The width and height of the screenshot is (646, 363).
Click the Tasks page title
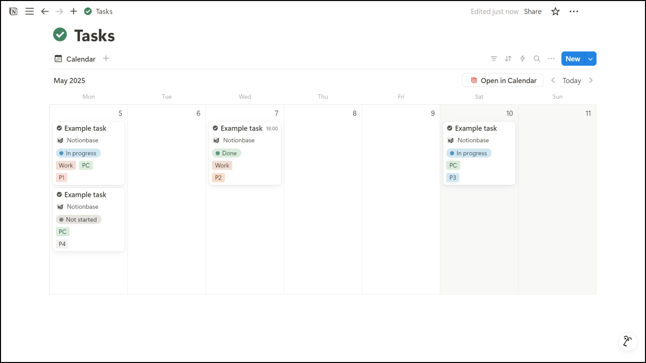point(94,35)
